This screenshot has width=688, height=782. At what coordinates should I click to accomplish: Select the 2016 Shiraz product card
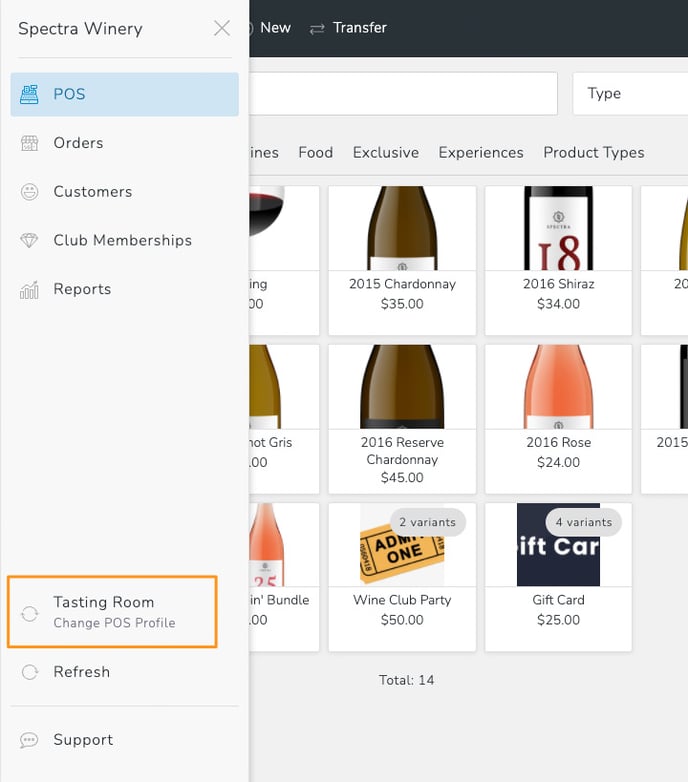pos(558,261)
